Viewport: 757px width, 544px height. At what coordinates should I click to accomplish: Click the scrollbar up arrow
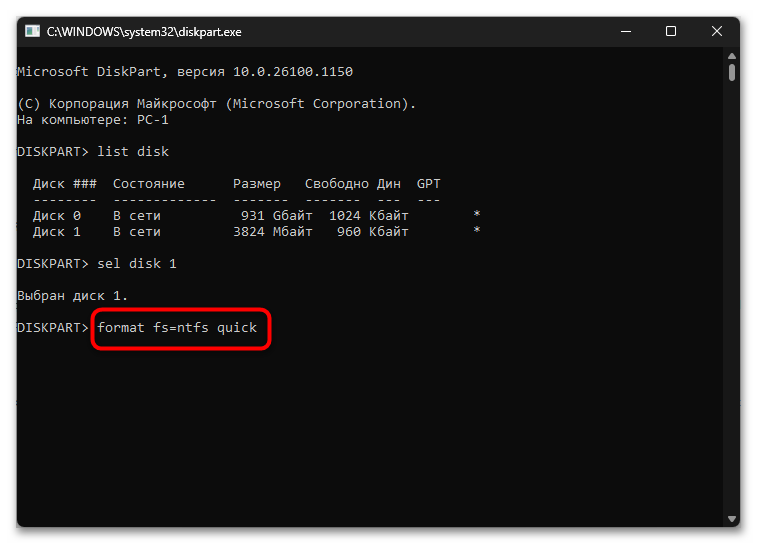coord(732,56)
